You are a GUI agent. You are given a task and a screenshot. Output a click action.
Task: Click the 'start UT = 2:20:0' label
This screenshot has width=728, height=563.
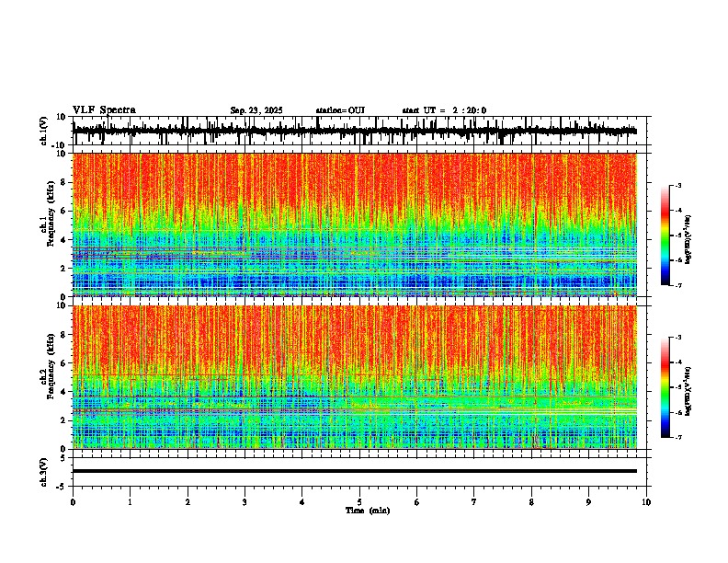[x=444, y=110]
